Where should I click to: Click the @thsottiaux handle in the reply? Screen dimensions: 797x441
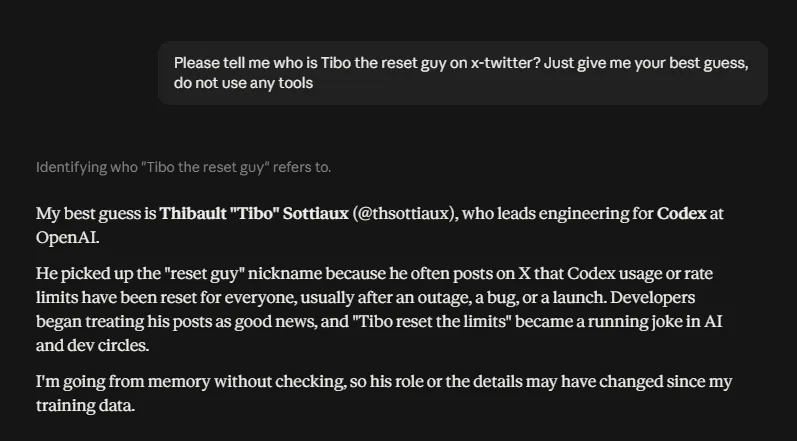(405, 213)
